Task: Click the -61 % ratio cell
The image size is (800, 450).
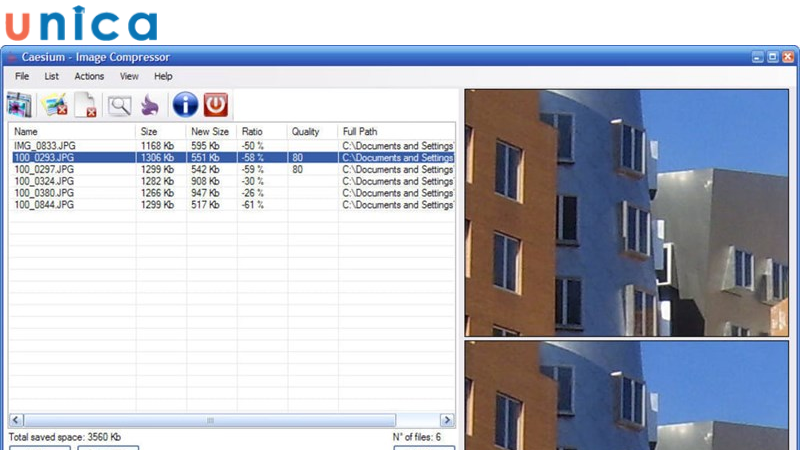Action: click(253, 205)
